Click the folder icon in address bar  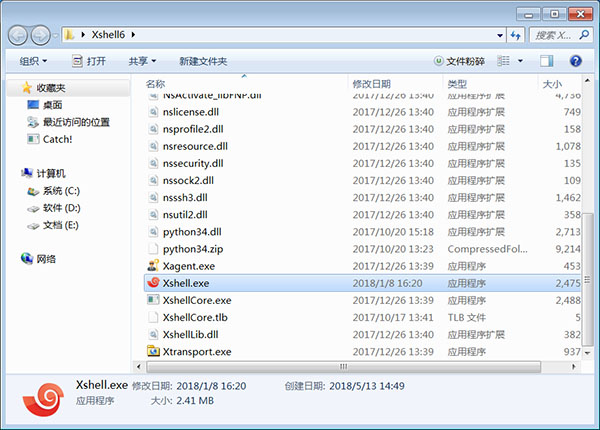tap(69, 35)
